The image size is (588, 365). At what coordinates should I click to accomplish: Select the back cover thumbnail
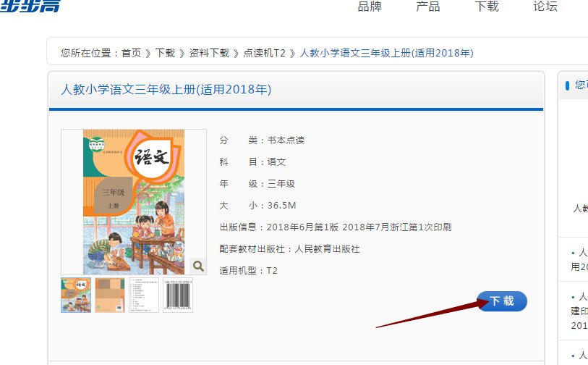(x=110, y=295)
